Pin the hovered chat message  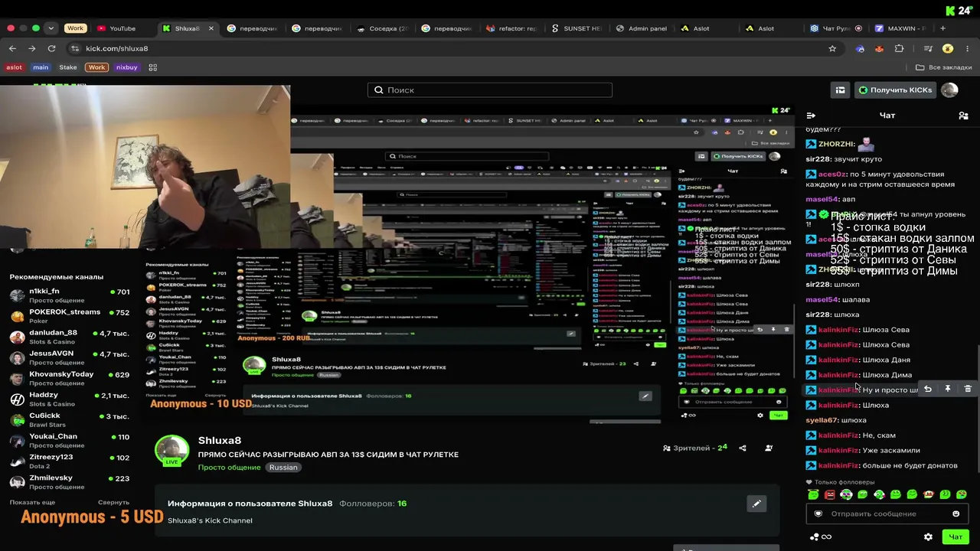[947, 390]
